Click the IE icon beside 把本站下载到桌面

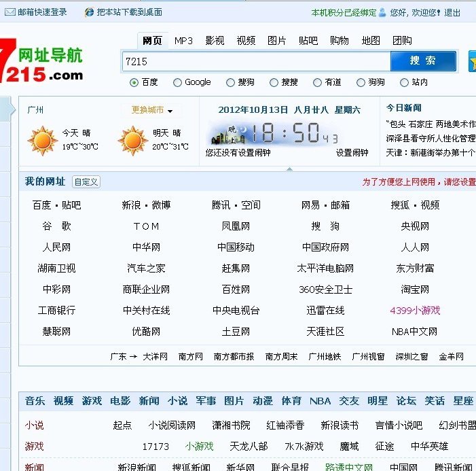point(90,12)
